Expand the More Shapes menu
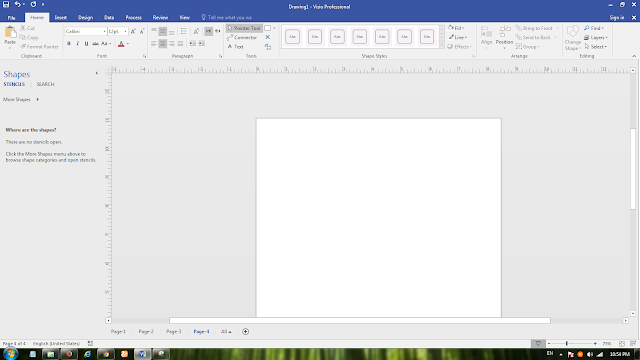This screenshot has width=640, height=360. pos(21,100)
